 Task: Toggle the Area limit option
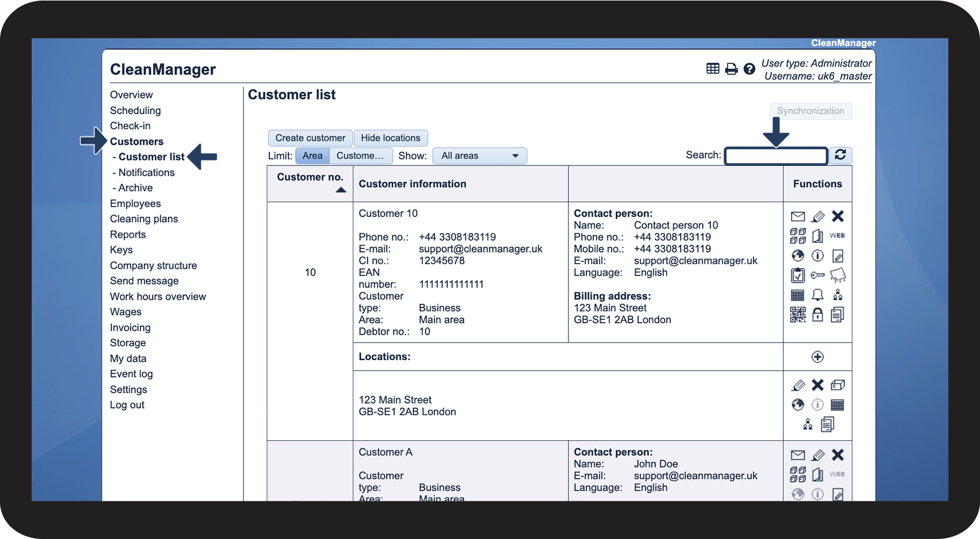coord(312,156)
